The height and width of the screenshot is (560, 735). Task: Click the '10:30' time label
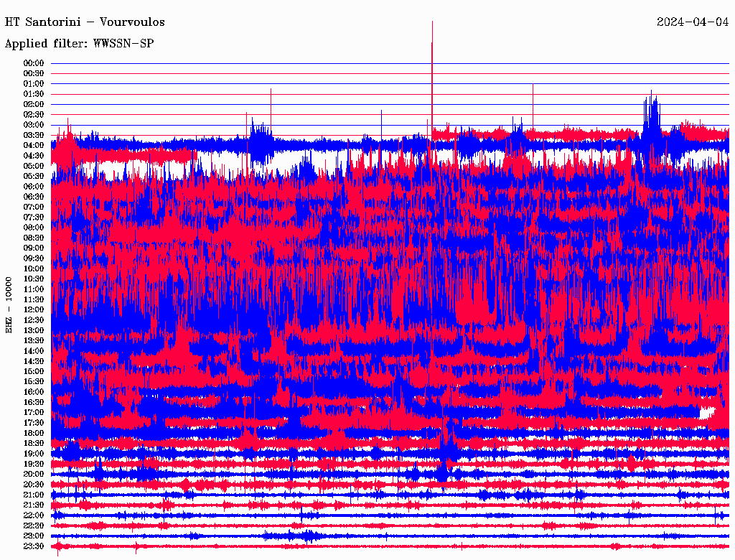34,279
